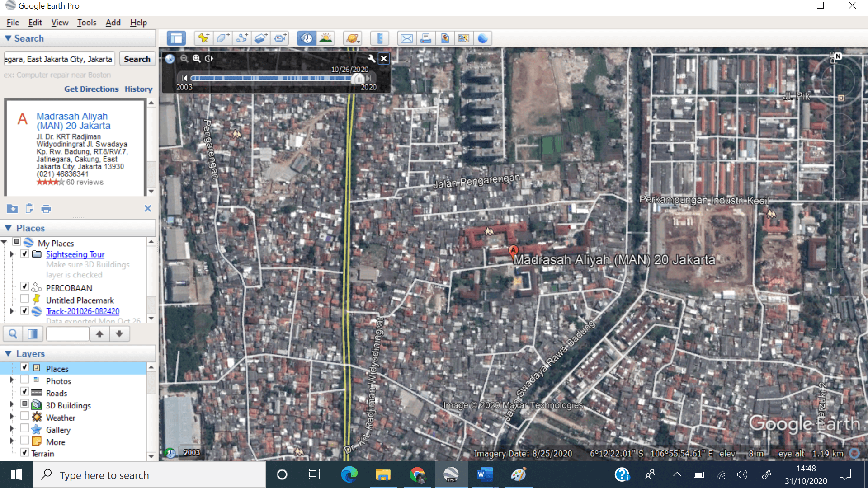The image size is (868, 488).
Task: Toggle the sidebar panel button
Action: [176, 38]
